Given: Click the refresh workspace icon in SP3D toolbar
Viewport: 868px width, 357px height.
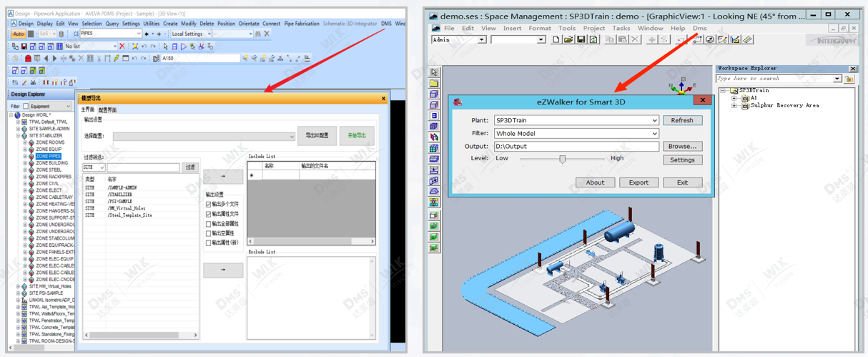Looking at the screenshot, I should [593, 39].
